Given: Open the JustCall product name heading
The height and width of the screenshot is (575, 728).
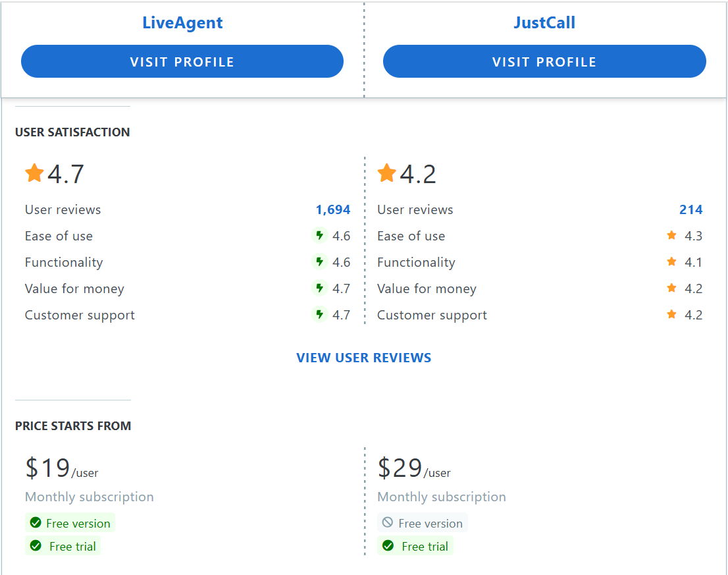Looking at the screenshot, I should coord(544,22).
